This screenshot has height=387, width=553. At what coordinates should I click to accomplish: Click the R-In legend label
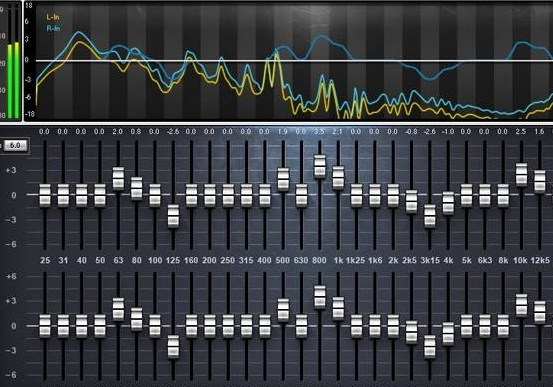click(x=53, y=29)
